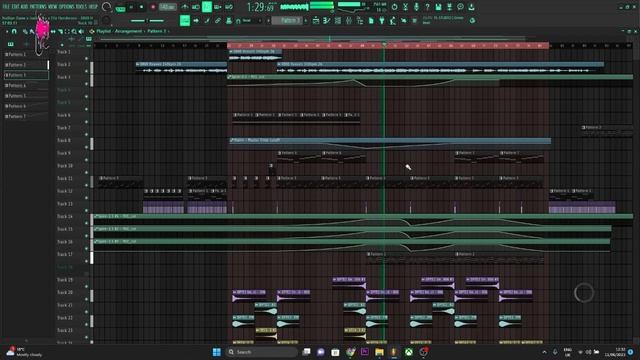640x360 pixels.
Task: Click the master pitch knob
Action: pyautogui.click(x=107, y=20)
